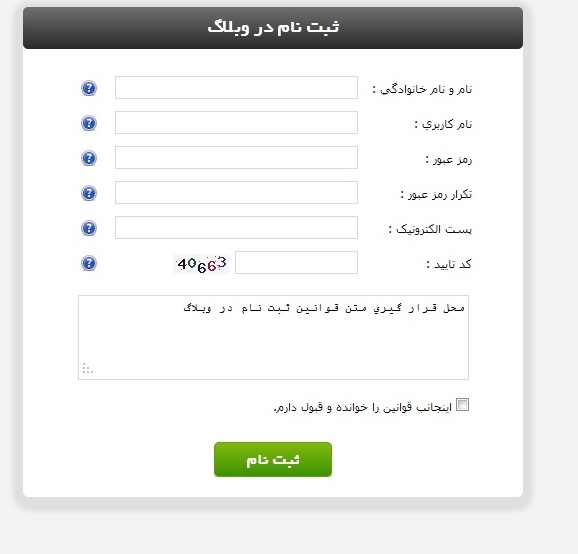Click into تکرار رمز عبور field
Screen dimensions: 578x554
click(x=236, y=192)
